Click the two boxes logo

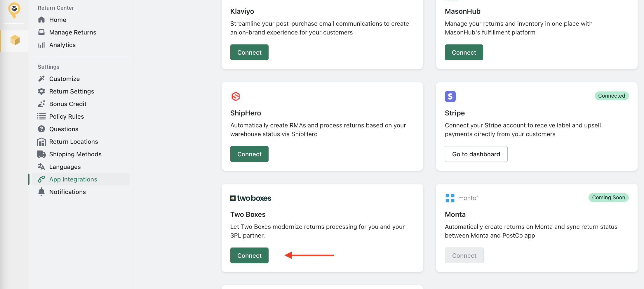pyautogui.click(x=251, y=198)
